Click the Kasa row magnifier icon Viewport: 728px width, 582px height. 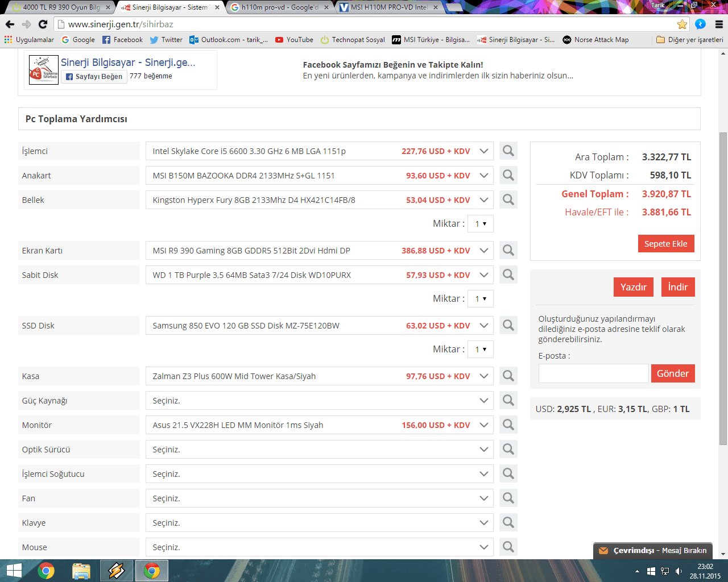click(508, 376)
